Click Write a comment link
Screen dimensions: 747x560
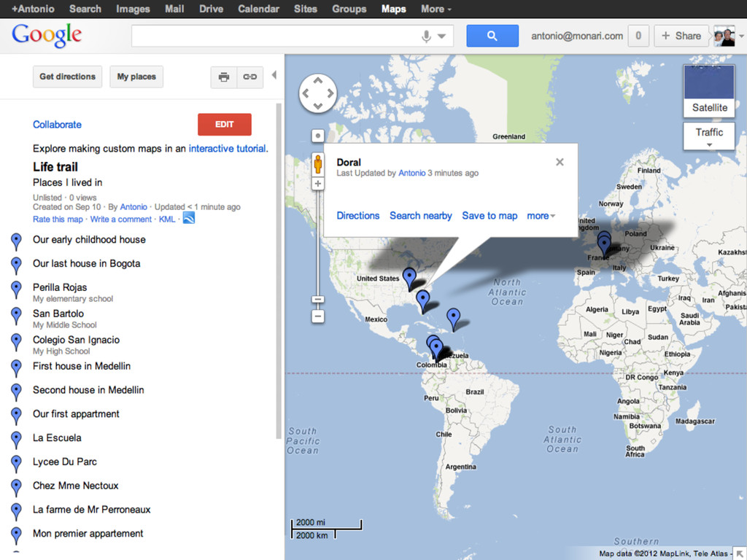tap(120, 219)
